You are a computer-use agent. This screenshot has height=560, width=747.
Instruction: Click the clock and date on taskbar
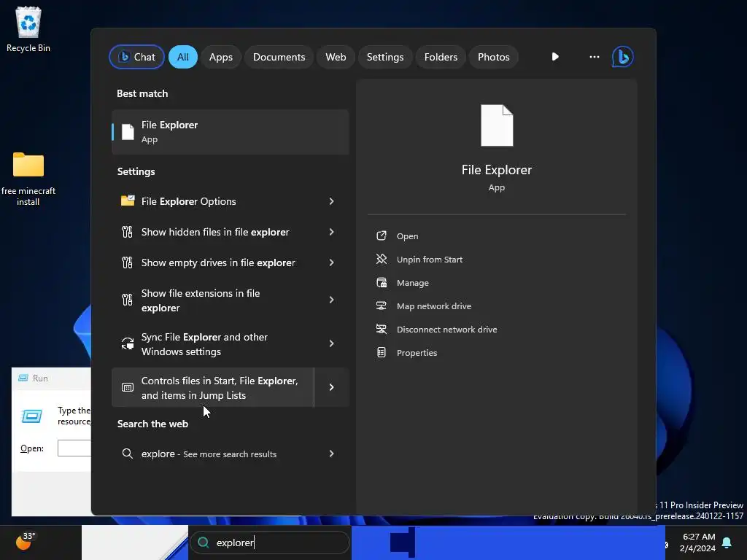click(698, 542)
